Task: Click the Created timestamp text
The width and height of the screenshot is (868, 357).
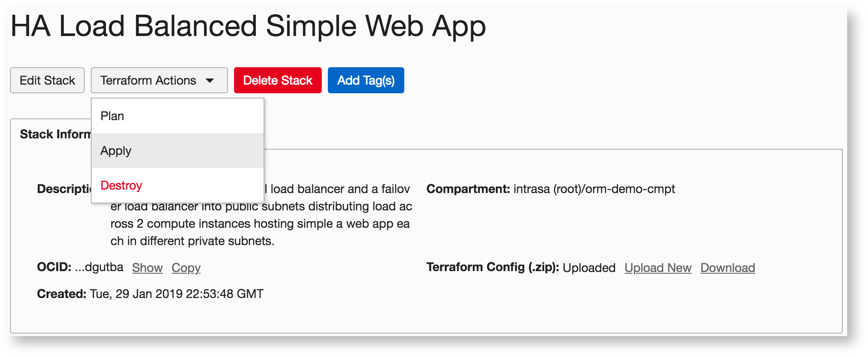Action: point(176,294)
